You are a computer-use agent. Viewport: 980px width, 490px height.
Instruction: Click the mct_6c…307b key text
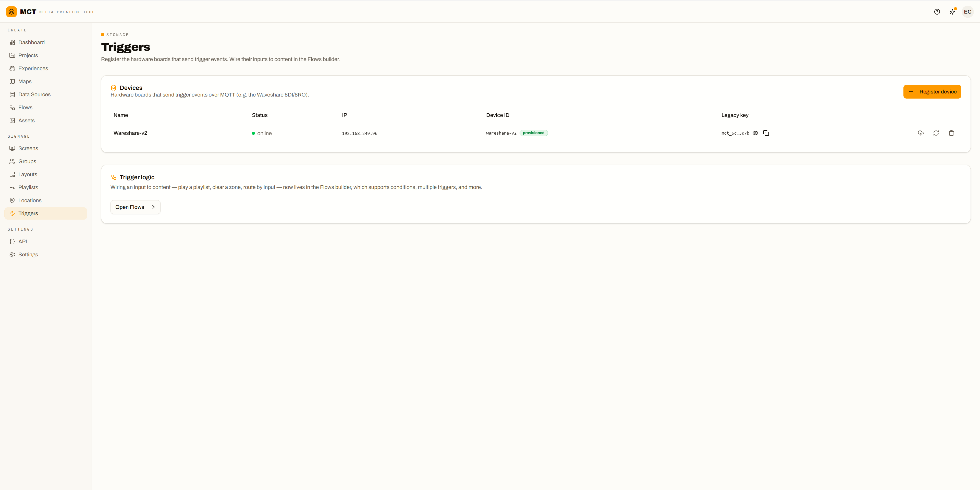[x=735, y=133]
